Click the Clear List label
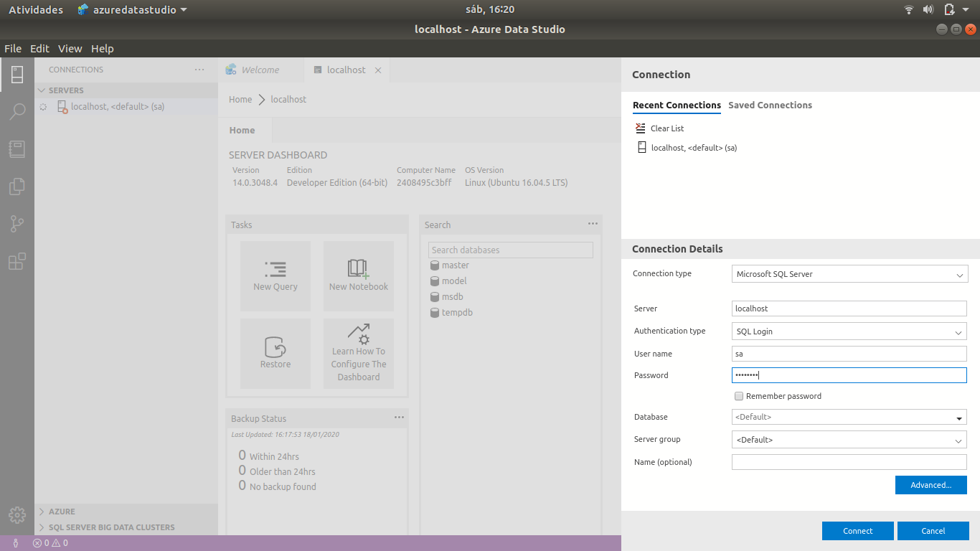The width and height of the screenshot is (980, 551). pos(667,128)
